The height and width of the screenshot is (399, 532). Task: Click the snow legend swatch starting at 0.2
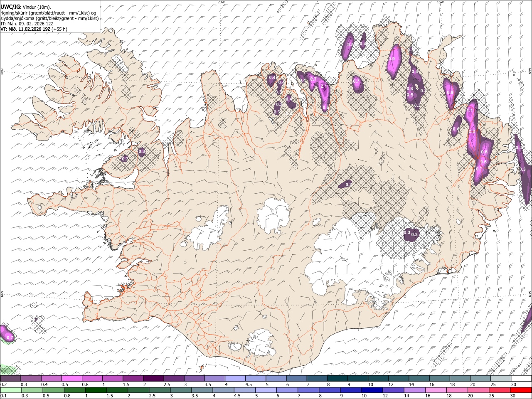pyautogui.click(x=10, y=379)
